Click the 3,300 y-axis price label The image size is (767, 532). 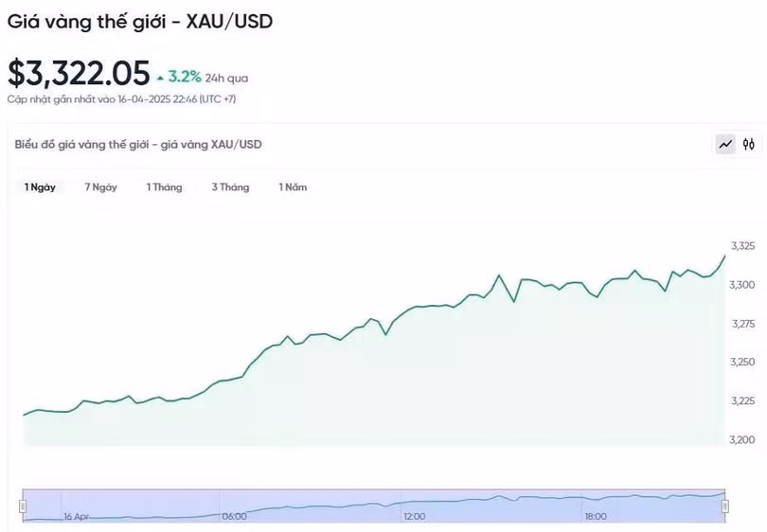(x=742, y=285)
